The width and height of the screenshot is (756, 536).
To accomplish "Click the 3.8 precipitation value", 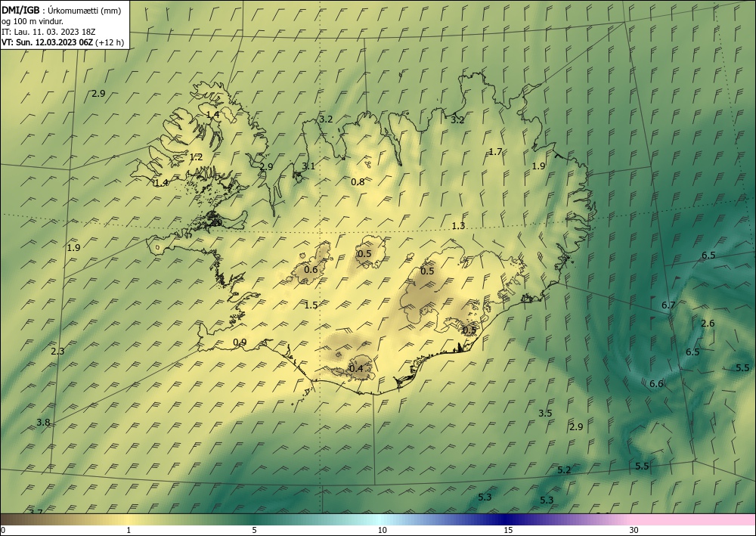I will click(43, 423).
